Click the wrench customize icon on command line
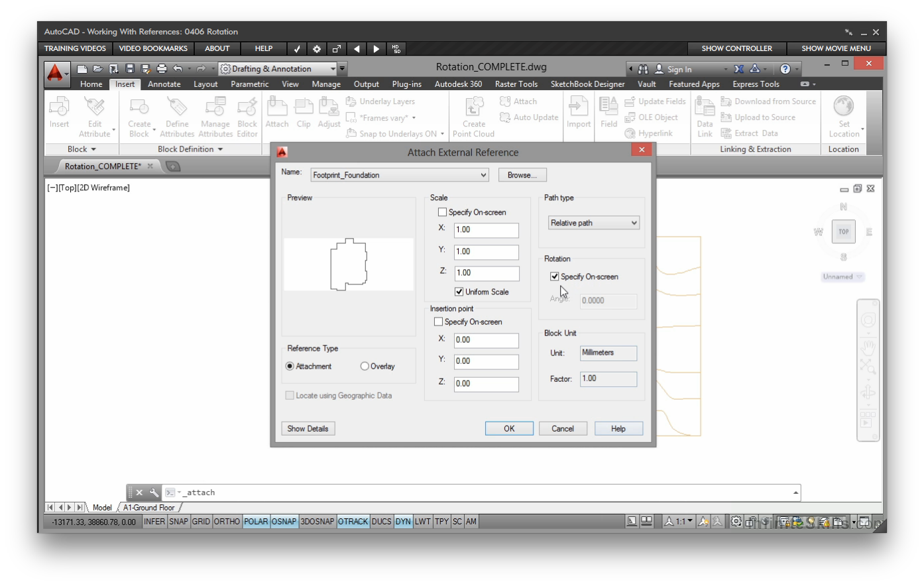The height and width of the screenshot is (586, 924). pos(154,493)
